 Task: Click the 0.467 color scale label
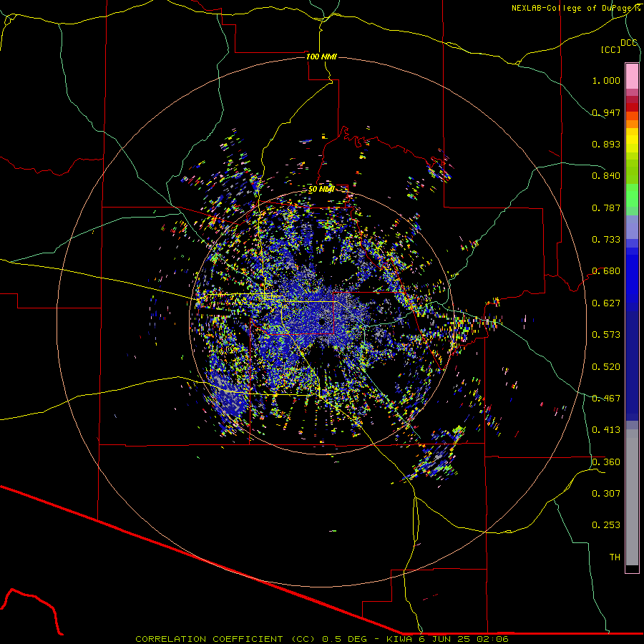click(606, 399)
